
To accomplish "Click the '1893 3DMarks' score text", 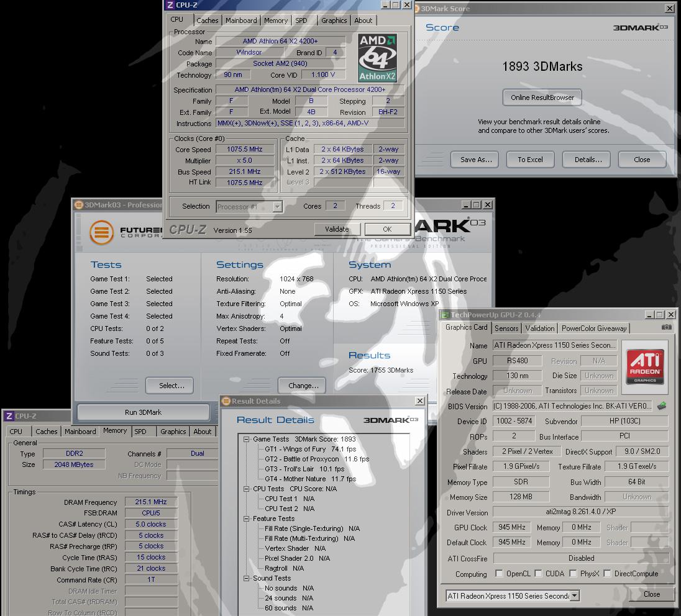I will (x=542, y=67).
